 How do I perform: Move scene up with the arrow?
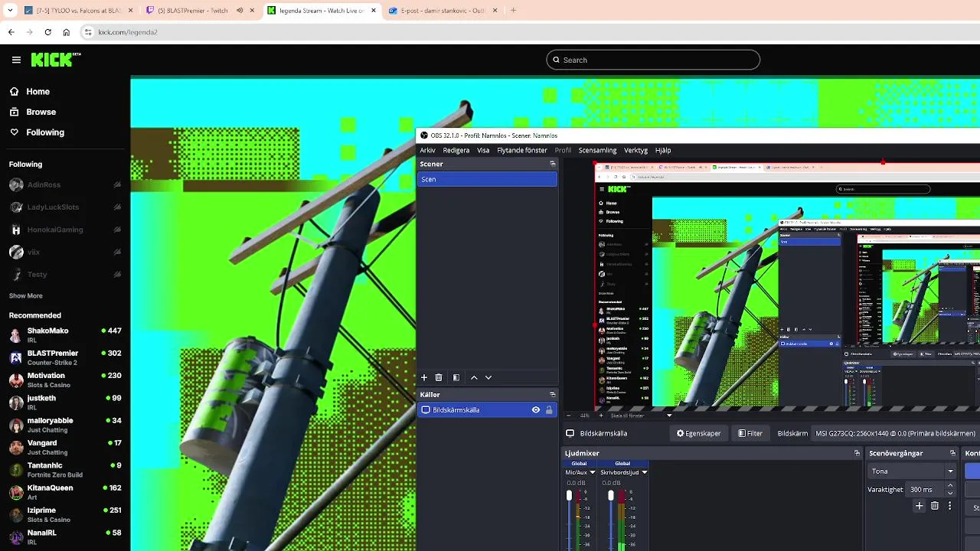pyautogui.click(x=474, y=377)
